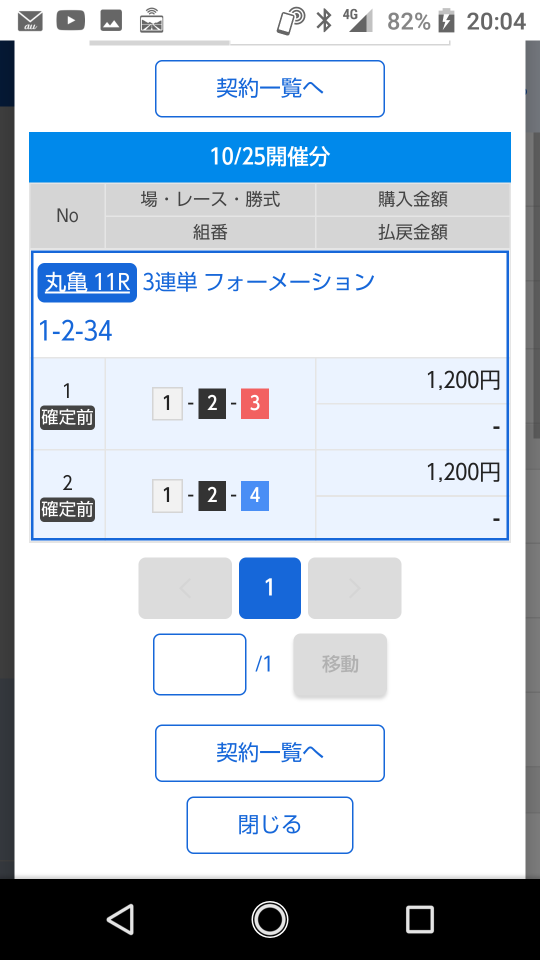
Task: Open the top 契約一覧へ button
Action: (269, 88)
